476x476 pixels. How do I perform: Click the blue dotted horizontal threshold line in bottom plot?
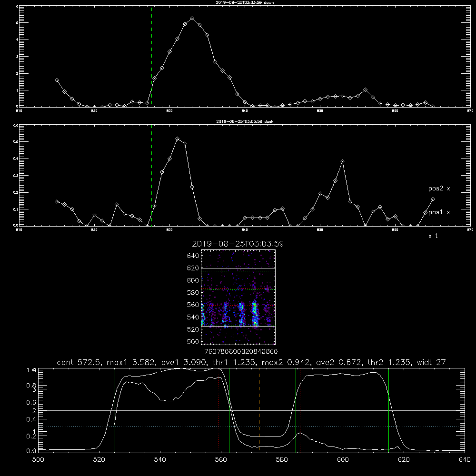point(251,426)
